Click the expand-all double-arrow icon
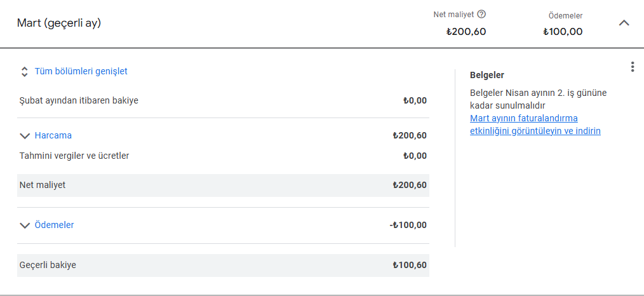Screen dimensions: 644x296 [x=25, y=72]
